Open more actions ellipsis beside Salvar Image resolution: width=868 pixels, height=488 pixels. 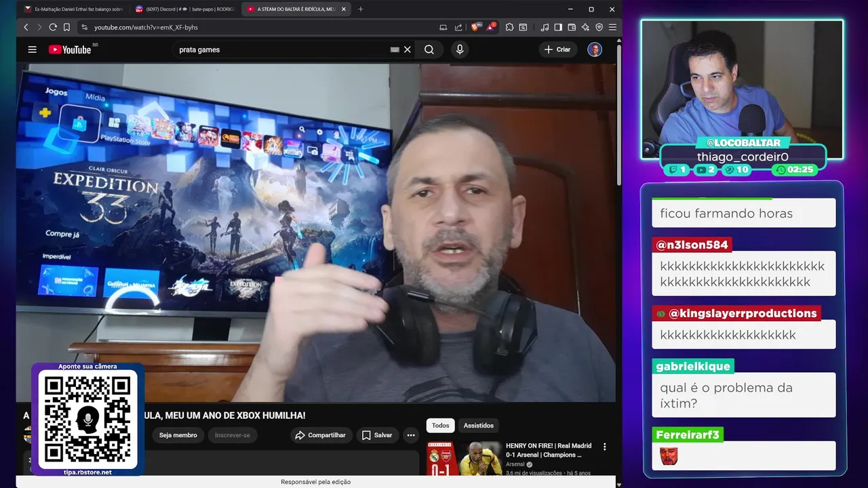(411, 435)
